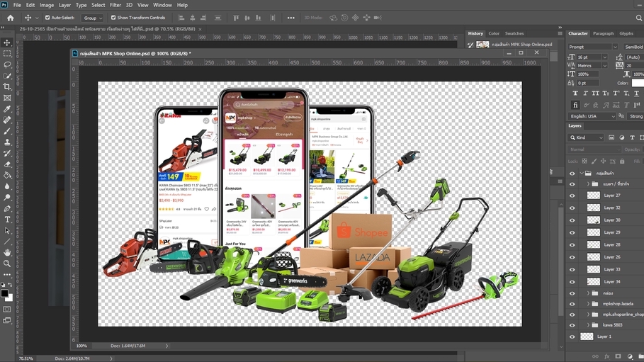
Task: Expand the kawa 5803 layer group
Action: tap(588, 325)
